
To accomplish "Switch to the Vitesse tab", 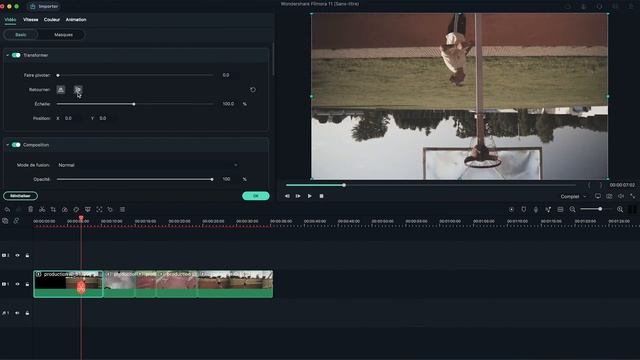I will tap(31, 20).
